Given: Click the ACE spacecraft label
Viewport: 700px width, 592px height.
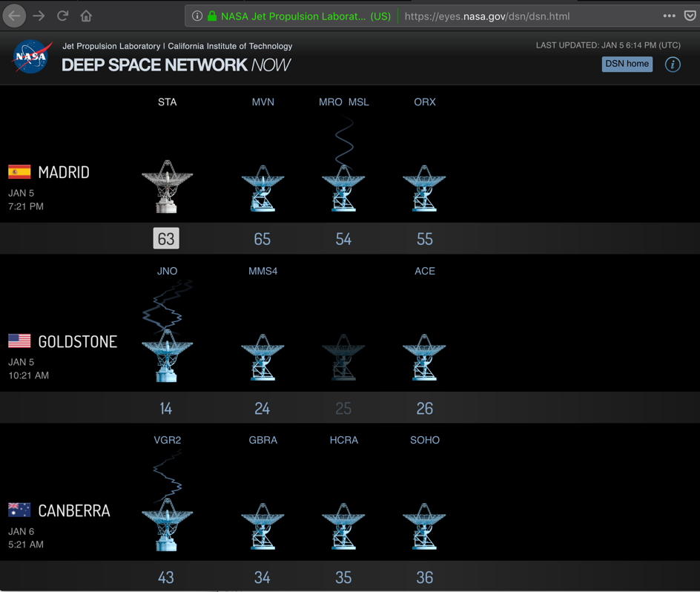Looking at the screenshot, I should tap(425, 271).
